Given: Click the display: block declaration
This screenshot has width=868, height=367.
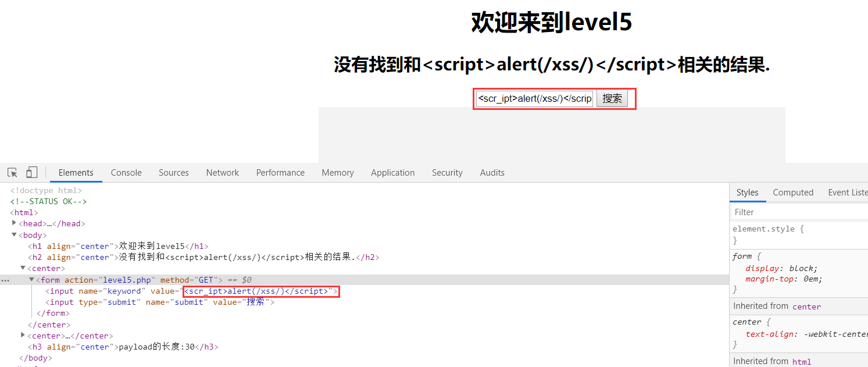Looking at the screenshot, I should [x=781, y=268].
